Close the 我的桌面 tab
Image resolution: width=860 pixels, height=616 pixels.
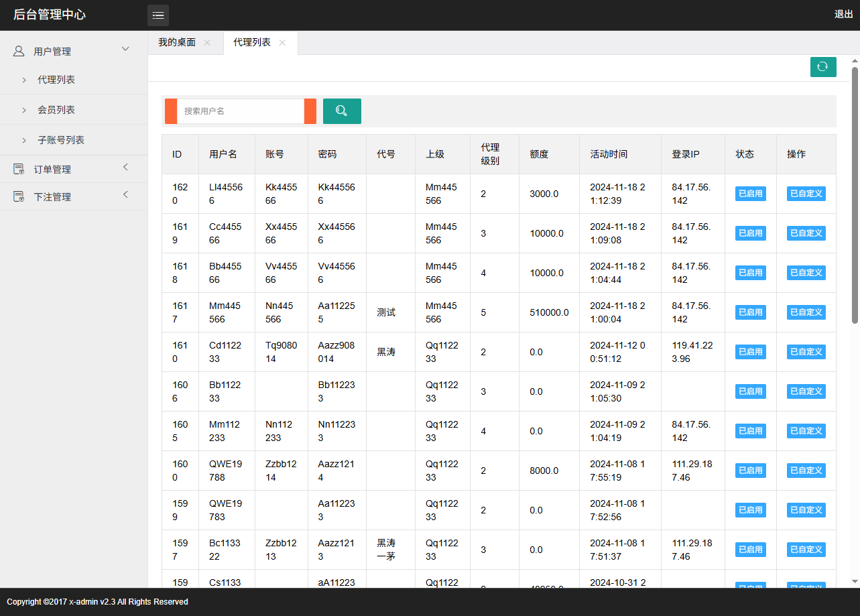[x=208, y=42]
